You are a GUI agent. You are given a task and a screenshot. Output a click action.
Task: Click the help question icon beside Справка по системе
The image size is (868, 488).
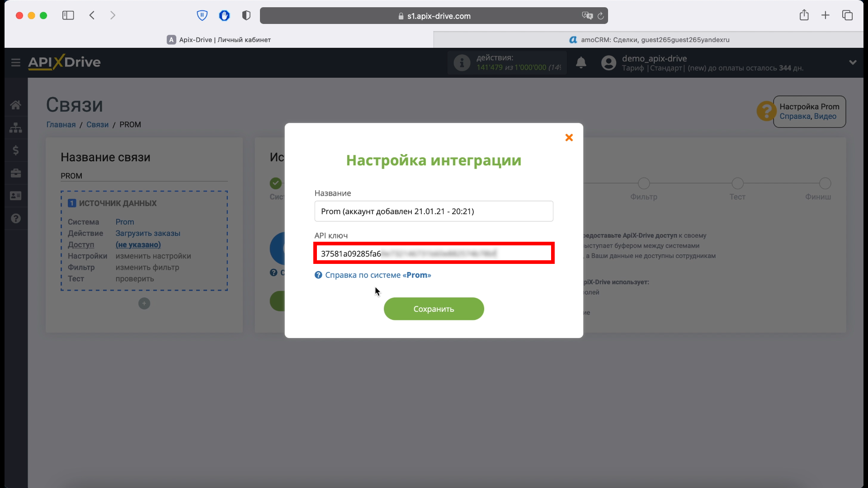pos(318,275)
